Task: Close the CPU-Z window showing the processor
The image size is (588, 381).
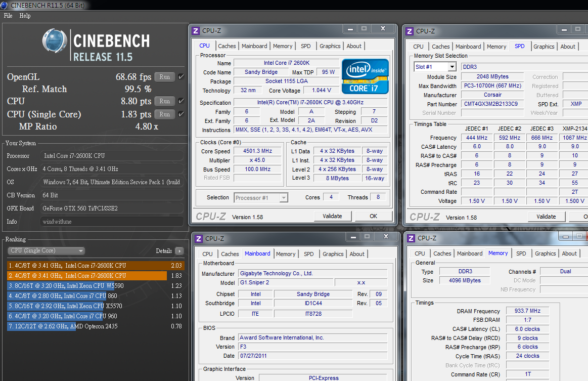Action: tap(383, 29)
